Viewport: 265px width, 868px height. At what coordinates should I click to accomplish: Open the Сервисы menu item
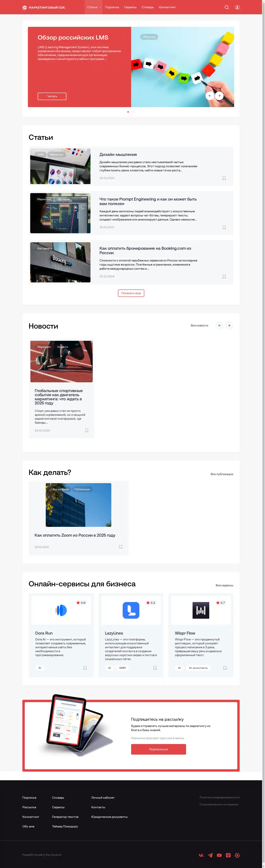[x=130, y=7]
